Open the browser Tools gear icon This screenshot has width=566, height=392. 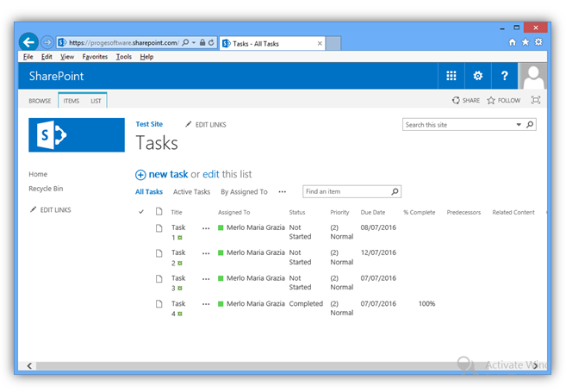click(538, 42)
